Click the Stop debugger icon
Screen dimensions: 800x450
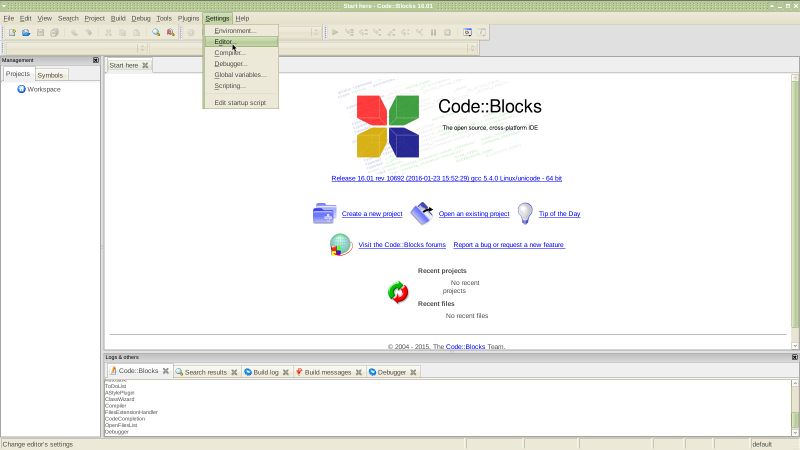447,32
